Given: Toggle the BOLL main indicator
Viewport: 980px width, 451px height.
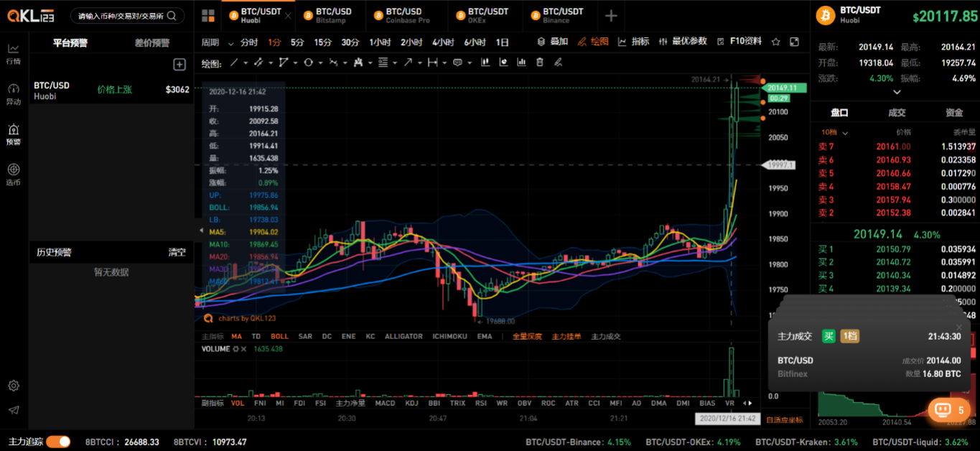Looking at the screenshot, I should click(x=279, y=336).
